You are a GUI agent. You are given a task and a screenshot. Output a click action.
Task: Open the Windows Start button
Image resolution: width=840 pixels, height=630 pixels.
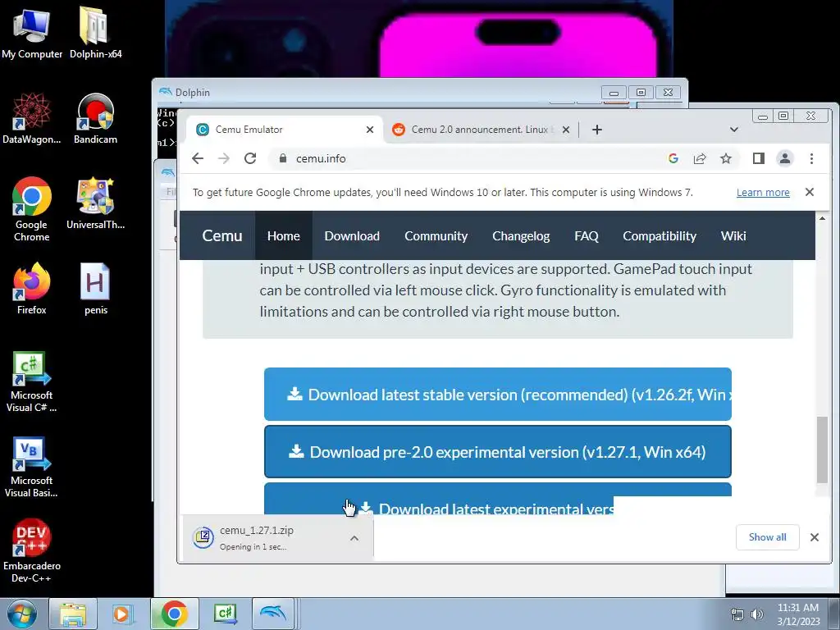[22, 614]
